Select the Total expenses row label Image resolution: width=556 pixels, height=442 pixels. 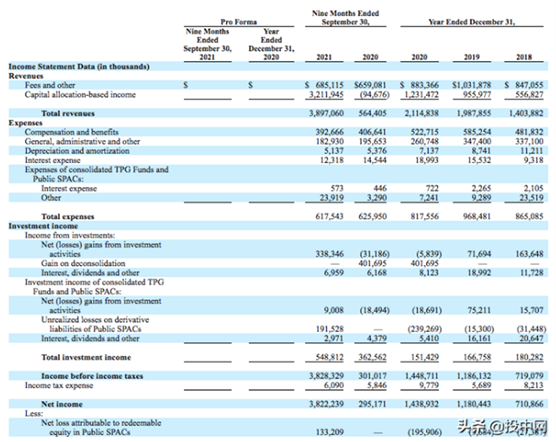[68, 217]
